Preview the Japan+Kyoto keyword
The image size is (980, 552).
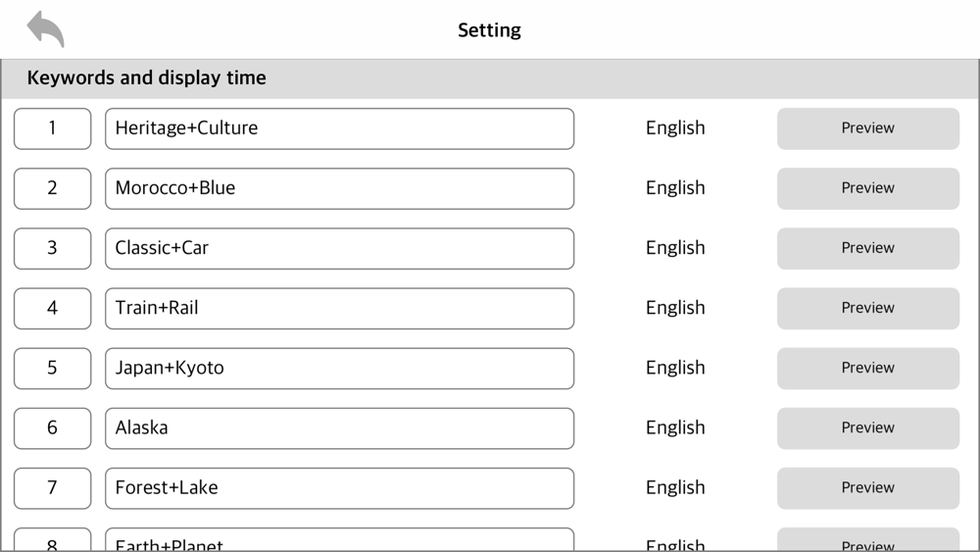point(867,368)
